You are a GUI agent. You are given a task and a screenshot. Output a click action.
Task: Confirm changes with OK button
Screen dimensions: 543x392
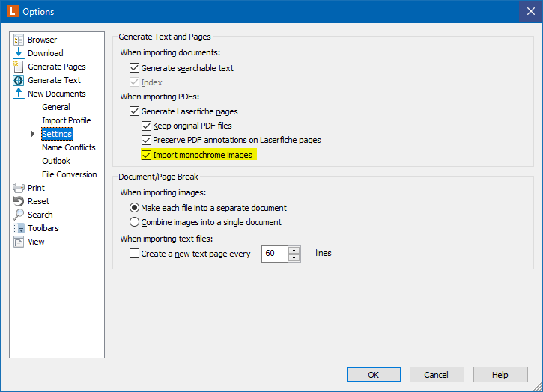pyautogui.click(x=374, y=375)
